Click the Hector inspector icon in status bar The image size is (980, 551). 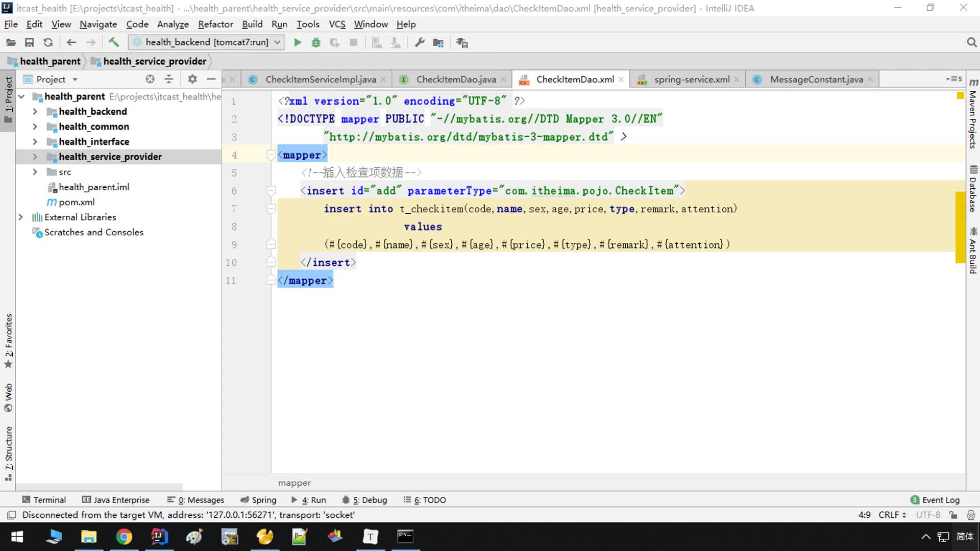tap(971, 515)
